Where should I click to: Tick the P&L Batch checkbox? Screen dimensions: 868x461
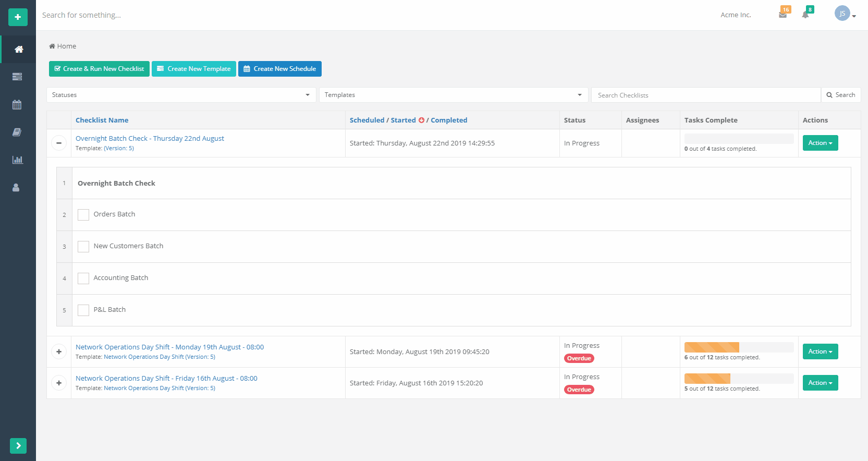(83, 310)
